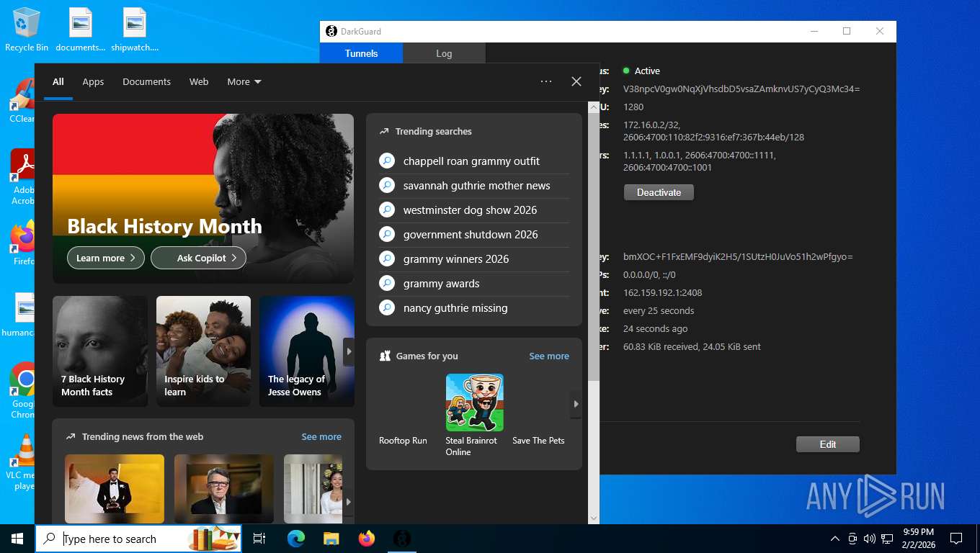This screenshot has width=980, height=553.
Task: Search for grammy winners 2026
Action: [456, 259]
